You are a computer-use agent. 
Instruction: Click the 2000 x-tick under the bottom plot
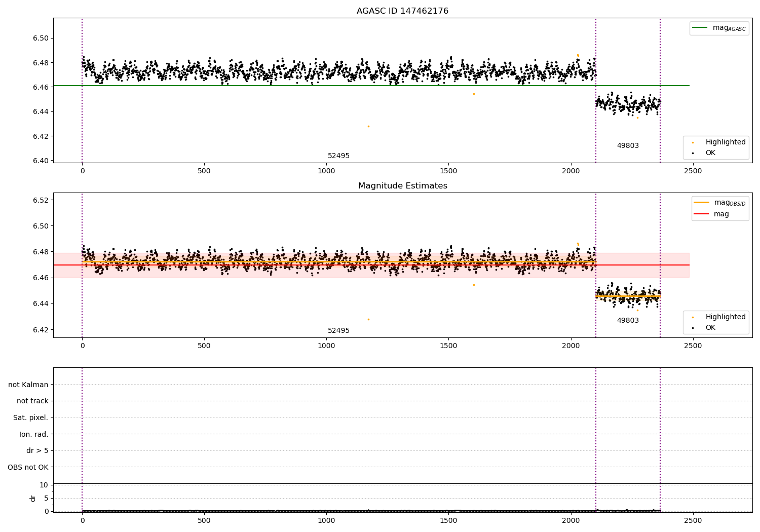click(x=571, y=521)
